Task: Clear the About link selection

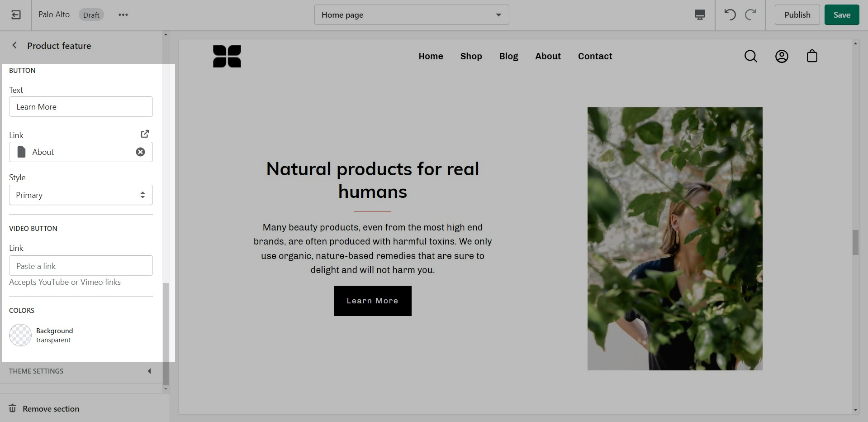Action: (141, 152)
